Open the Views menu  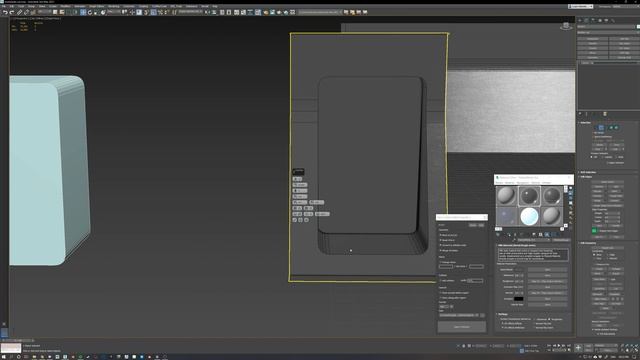pos(42,6)
